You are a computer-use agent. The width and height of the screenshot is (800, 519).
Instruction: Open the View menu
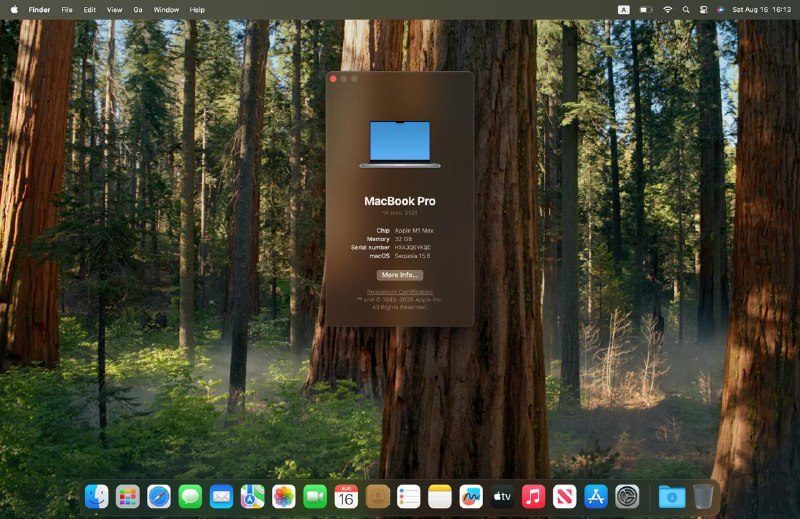click(114, 9)
